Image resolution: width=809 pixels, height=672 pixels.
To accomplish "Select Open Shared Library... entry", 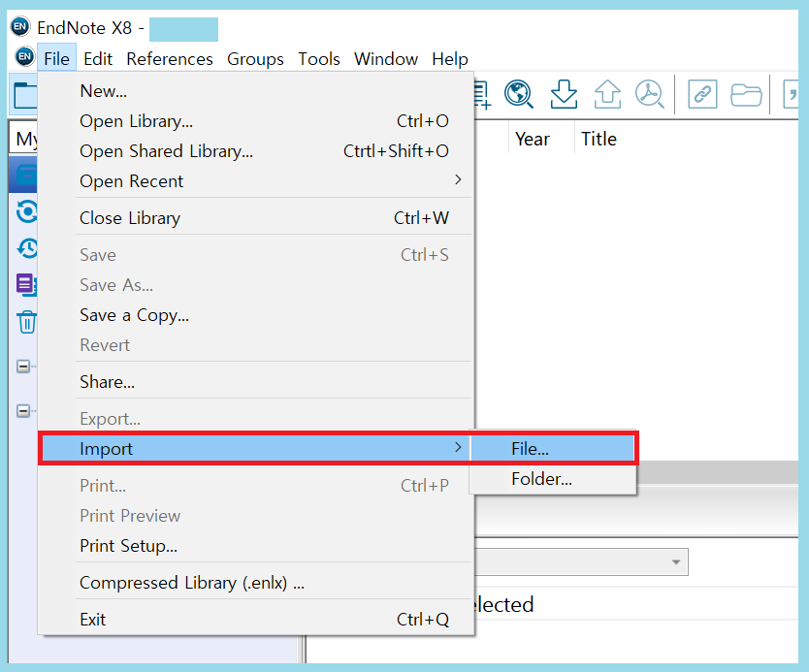I will tap(256, 151).
